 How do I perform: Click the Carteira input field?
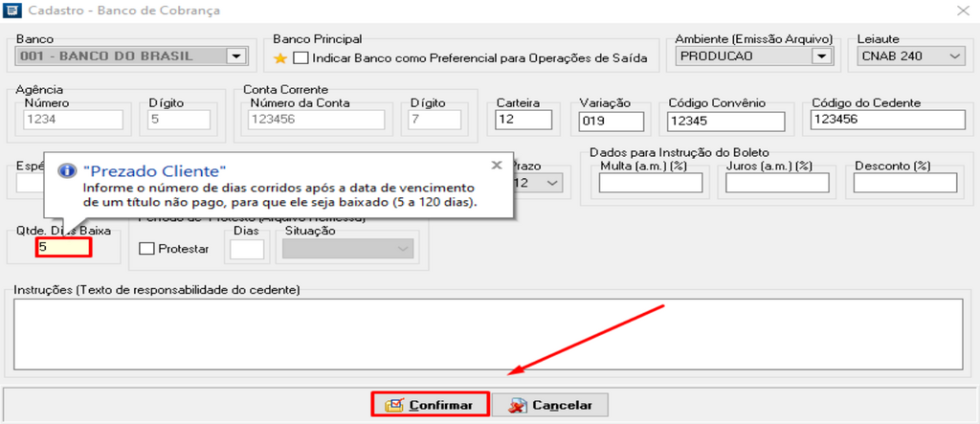point(523,120)
